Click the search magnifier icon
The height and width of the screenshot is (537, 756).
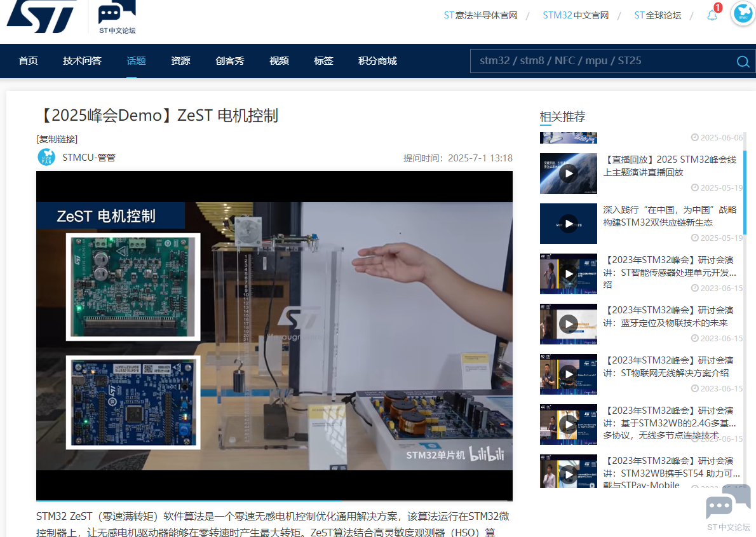743,61
